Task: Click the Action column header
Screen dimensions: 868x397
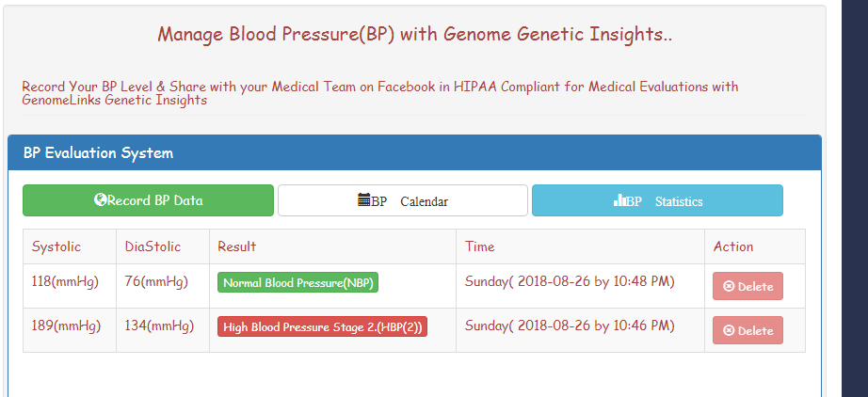Action: pyautogui.click(x=733, y=246)
